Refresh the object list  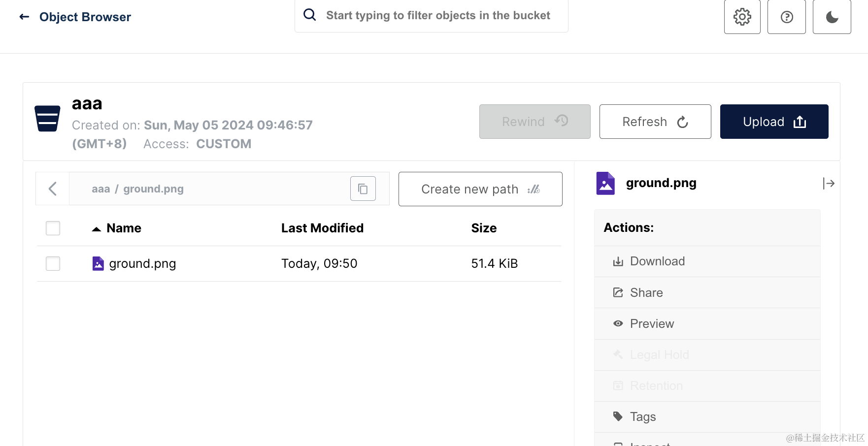[x=655, y=122]
